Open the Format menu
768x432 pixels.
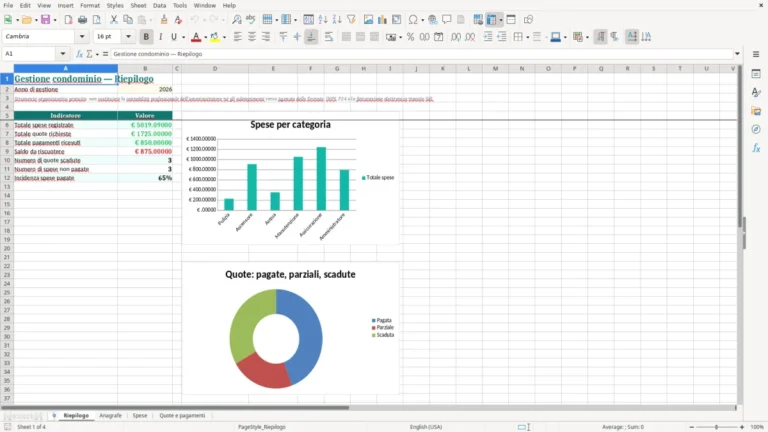click(x=90, y=5)
